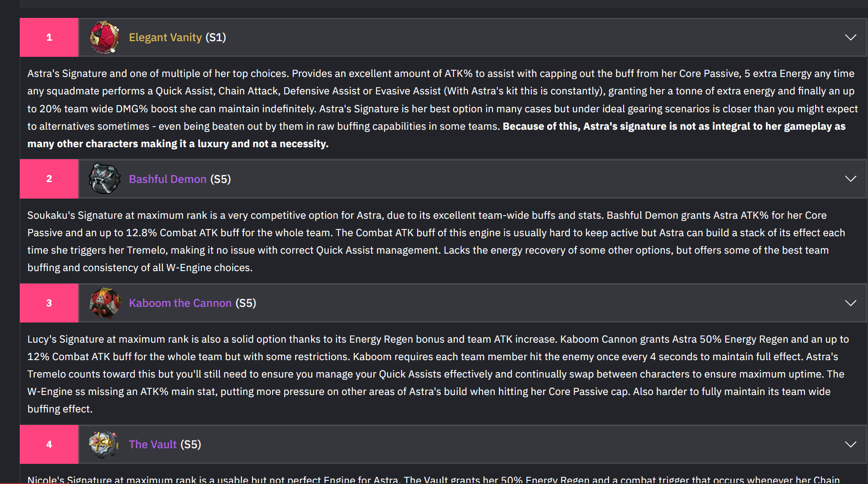
Task: Click the pink rank 2 badge
Action: 49,179
